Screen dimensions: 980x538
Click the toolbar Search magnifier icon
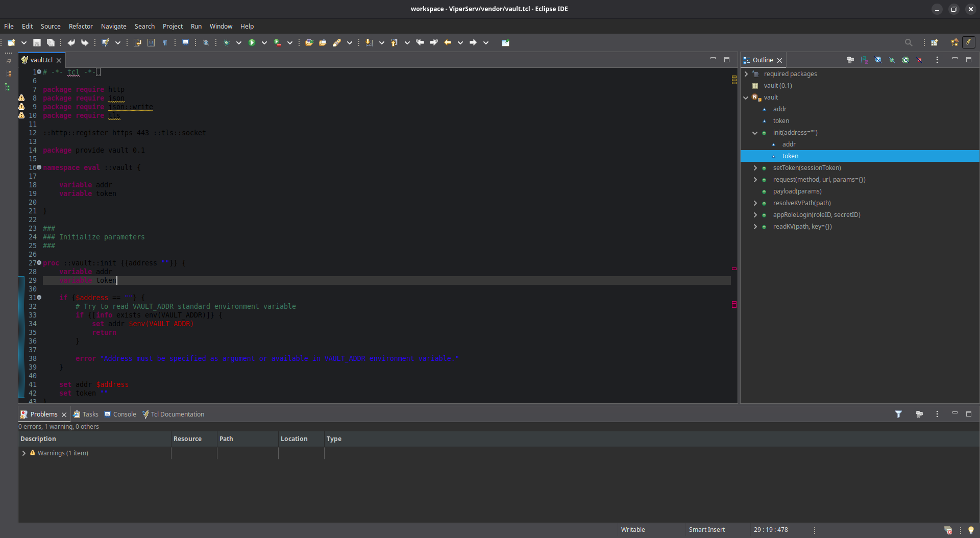click(x=908, y=43)
